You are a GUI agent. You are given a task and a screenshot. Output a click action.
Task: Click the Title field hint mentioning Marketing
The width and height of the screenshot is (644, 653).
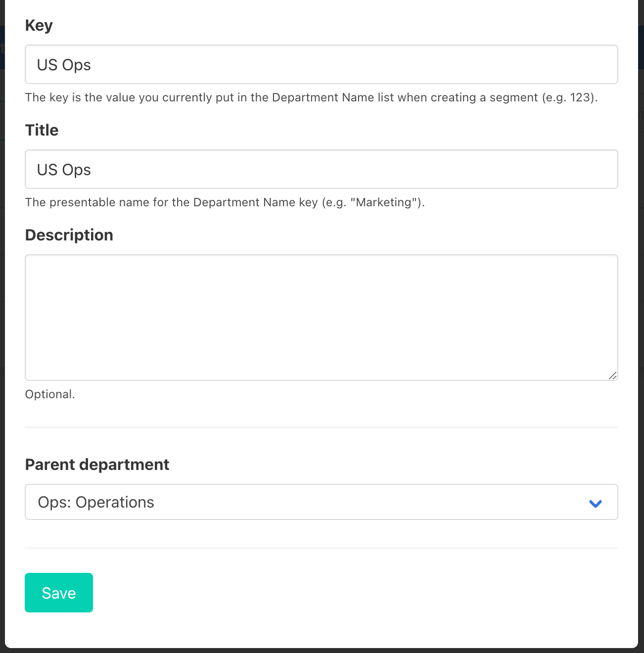coord(225,202)
